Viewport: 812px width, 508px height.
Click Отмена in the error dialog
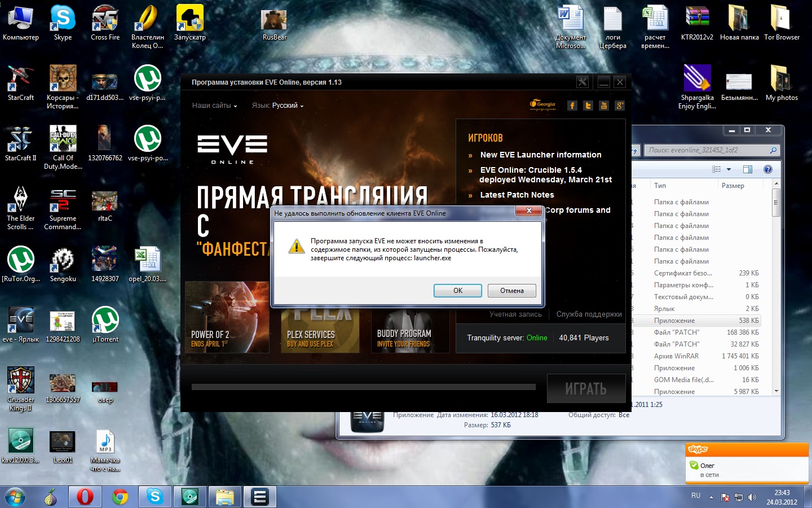(511, 291)
